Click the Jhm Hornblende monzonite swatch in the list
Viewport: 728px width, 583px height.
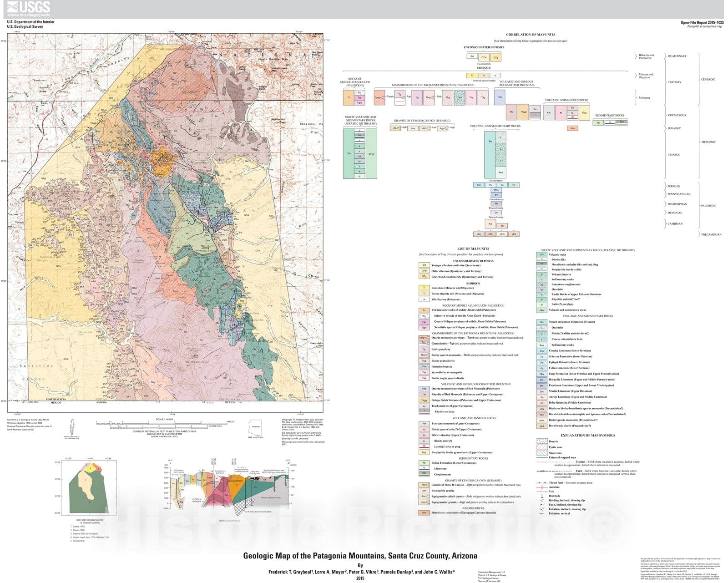(424, 513)
